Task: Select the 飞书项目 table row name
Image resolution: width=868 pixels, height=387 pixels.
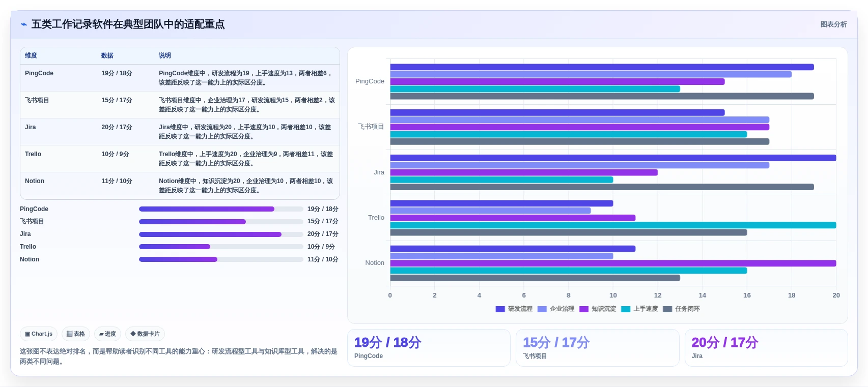Action: click(x=37, y=100)
